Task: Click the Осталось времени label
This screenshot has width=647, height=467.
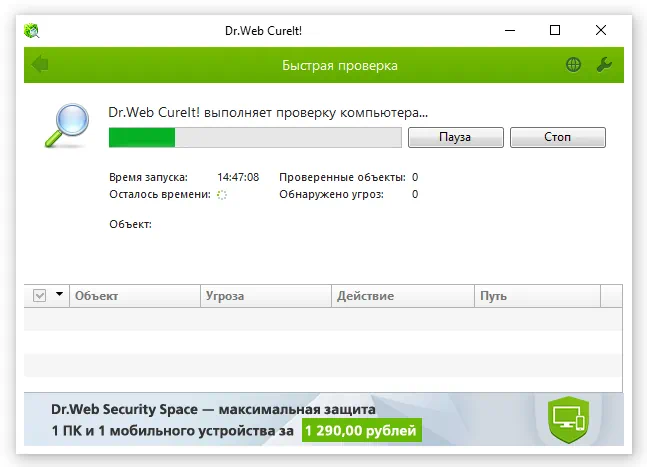Action: pos(160,194)
